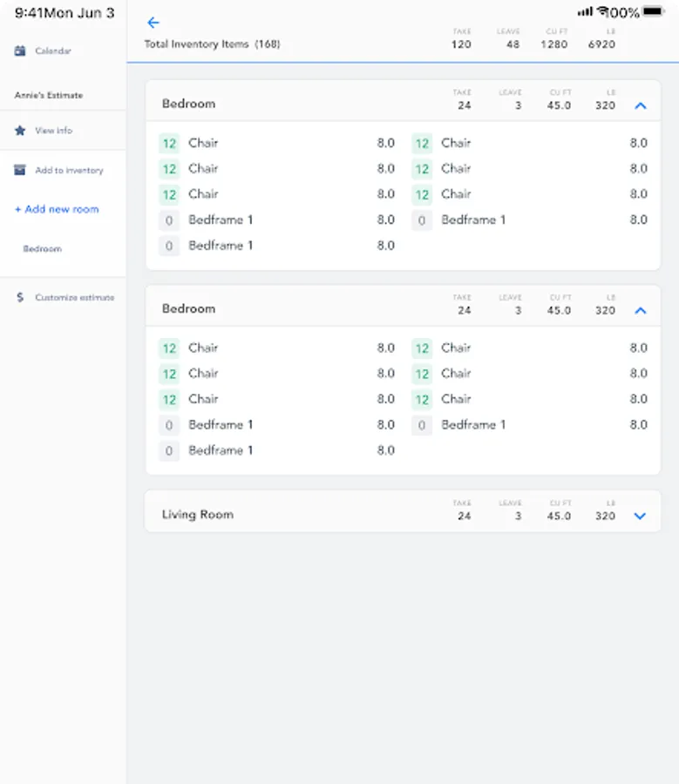
Task: Tap the blue back arrow above Total Inventory Items
Action: click(x=153, y=23)
